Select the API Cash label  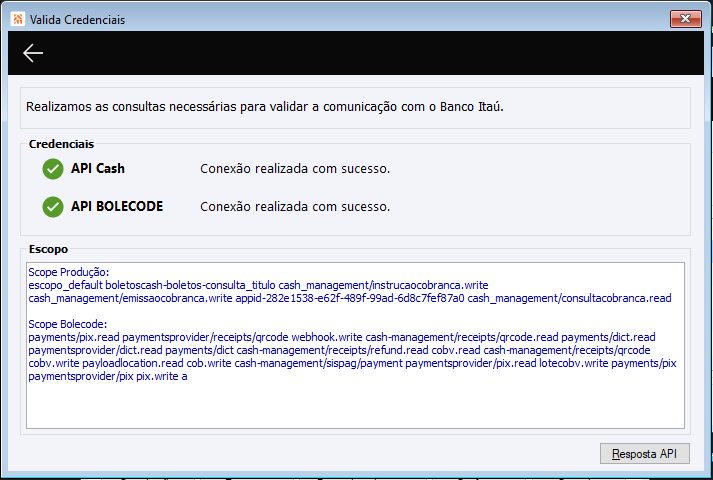(x=98, y=169)
